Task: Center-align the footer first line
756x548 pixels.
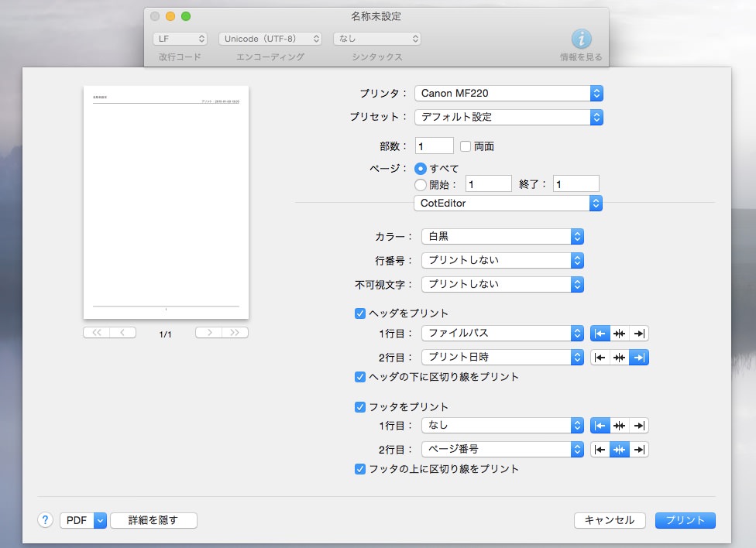Action: pyautogui.click(x=619, y=425)
